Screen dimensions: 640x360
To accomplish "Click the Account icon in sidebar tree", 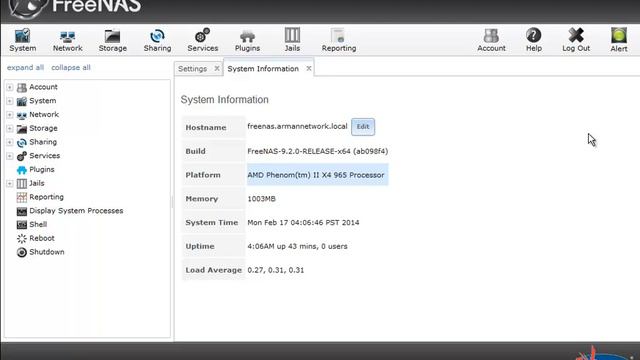I will tap(22, 87).
